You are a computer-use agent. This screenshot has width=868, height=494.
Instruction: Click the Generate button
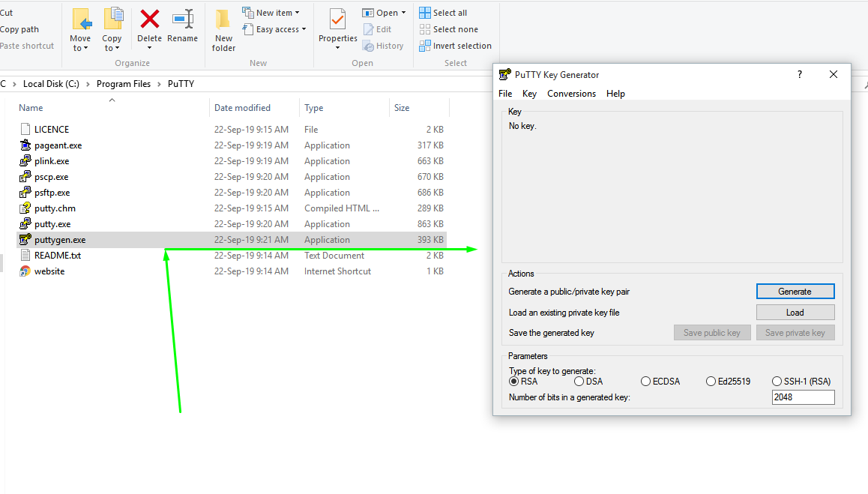click(x=795, y=292)
